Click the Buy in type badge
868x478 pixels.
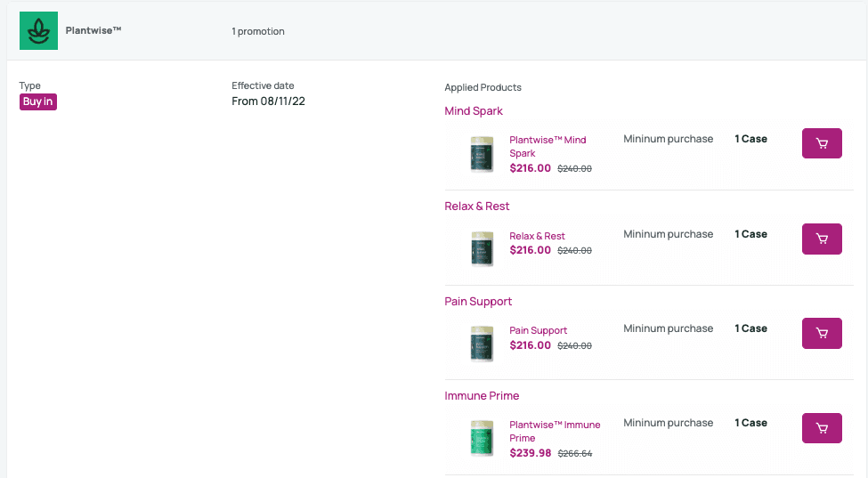[x=38, y=101]
